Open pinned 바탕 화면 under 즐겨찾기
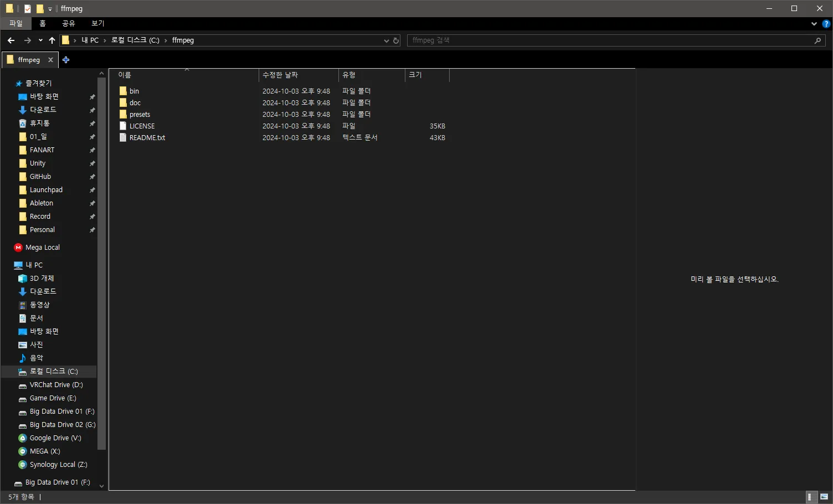 coord(44,96)
